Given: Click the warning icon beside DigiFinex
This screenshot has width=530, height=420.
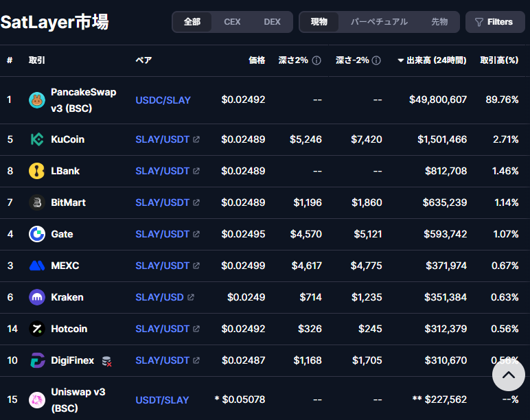Looking at the screenshot, I should (x=107, y=361).
